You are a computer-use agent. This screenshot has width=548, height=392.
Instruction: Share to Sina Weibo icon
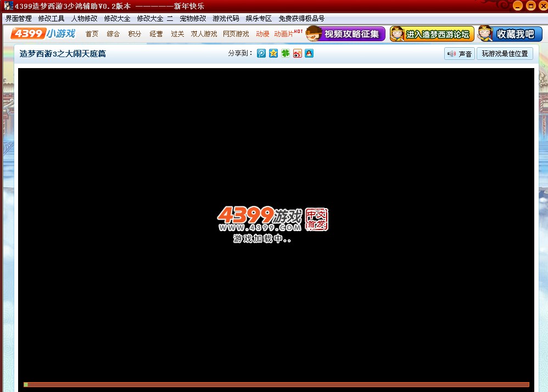pos(298,53)
